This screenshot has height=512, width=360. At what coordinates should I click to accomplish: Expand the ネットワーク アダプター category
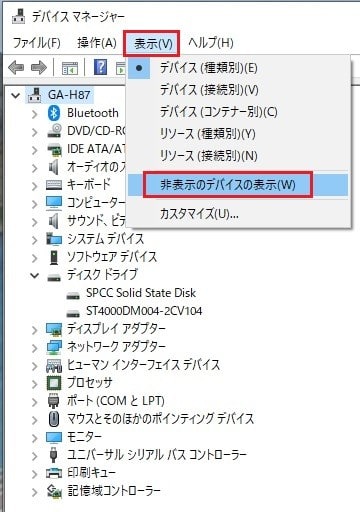[35, 347]
